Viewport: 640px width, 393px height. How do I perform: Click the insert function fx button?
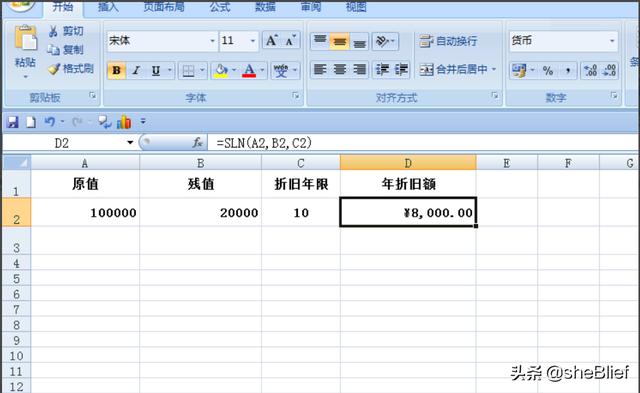click(198, 143)
